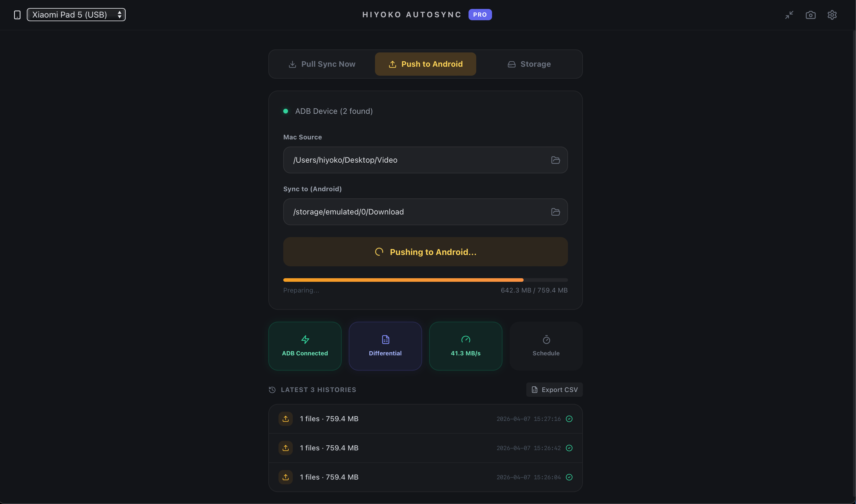Click the Pushing to Android... button
Image resolution: width=856 pixels, height=504 pixels.
point(425,252)
